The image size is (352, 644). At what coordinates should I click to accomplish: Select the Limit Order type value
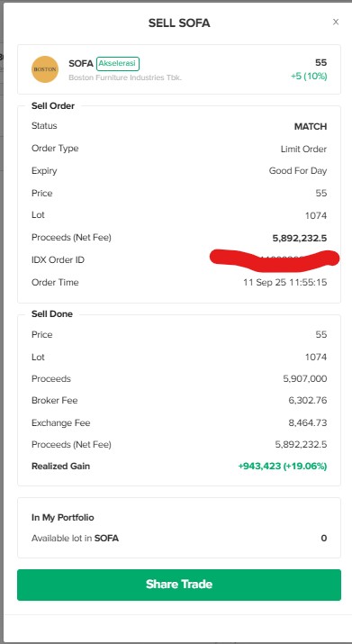point(303,150)
